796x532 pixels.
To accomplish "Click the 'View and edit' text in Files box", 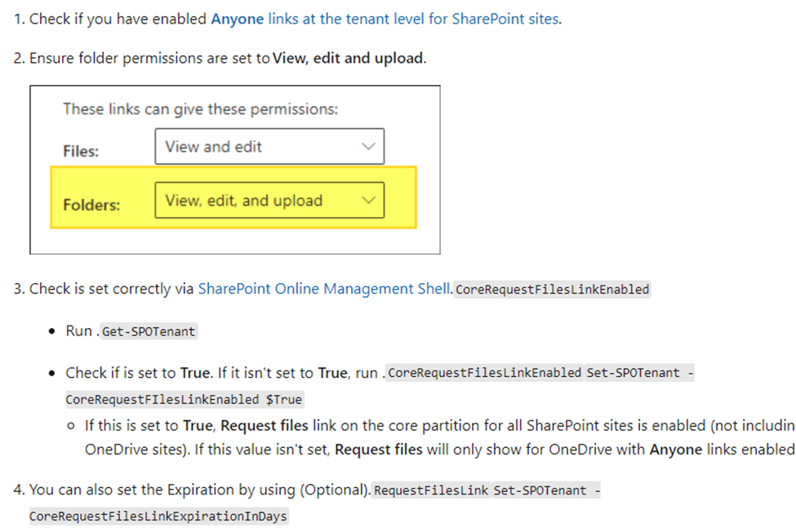I will (213, 147).
